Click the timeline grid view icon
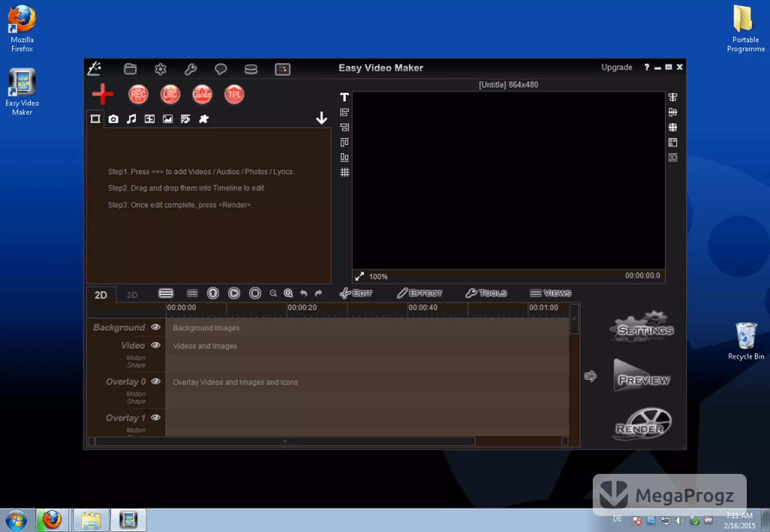The width and height of the screenshot is (770, 532). (x=192, y=293)
